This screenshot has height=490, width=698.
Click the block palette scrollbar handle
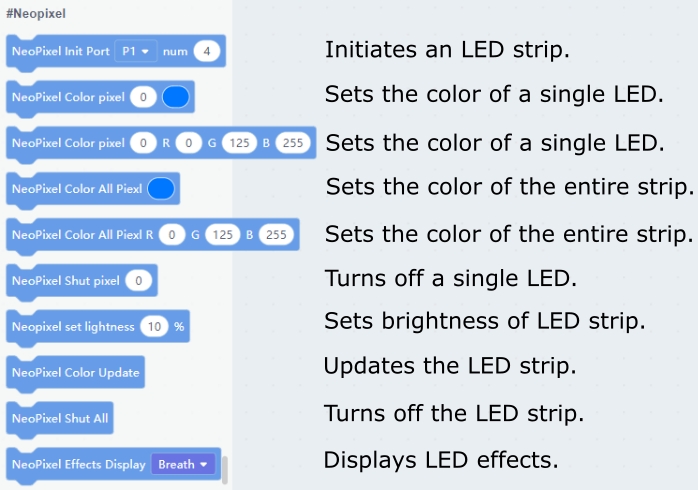(226, 468)
